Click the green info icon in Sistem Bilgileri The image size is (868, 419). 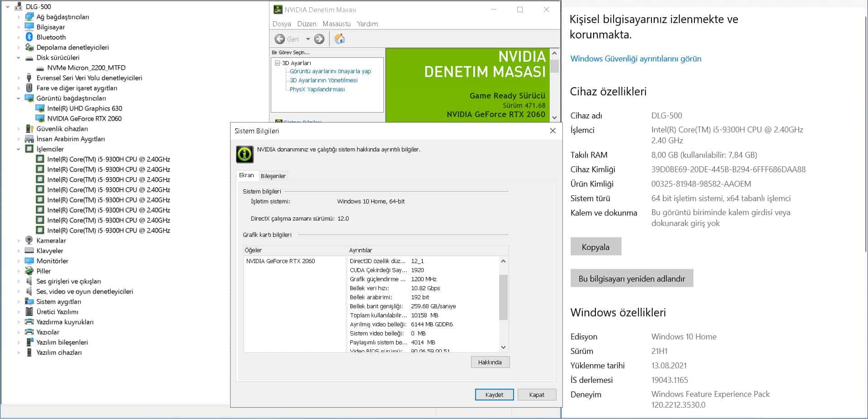pos(245,154)
